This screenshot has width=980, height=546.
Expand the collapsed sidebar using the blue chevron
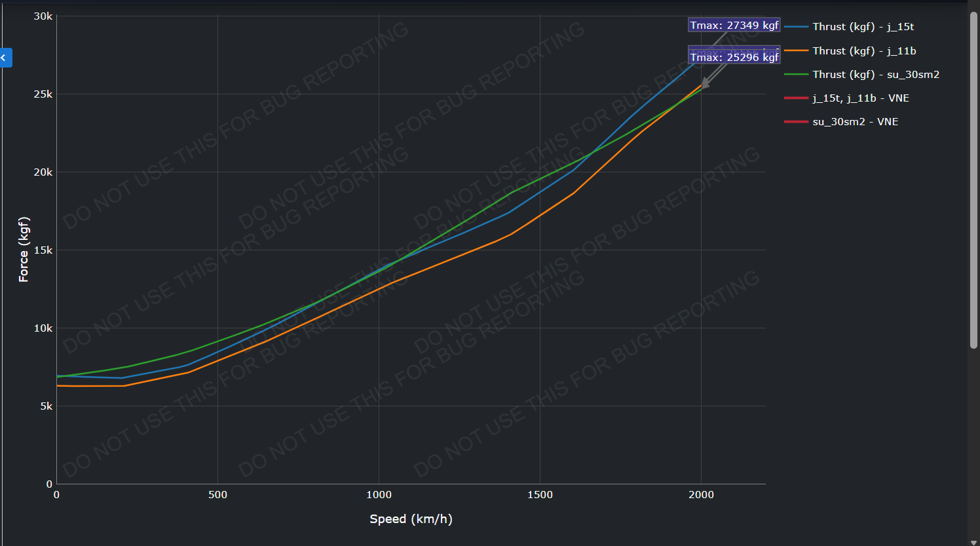5,58
